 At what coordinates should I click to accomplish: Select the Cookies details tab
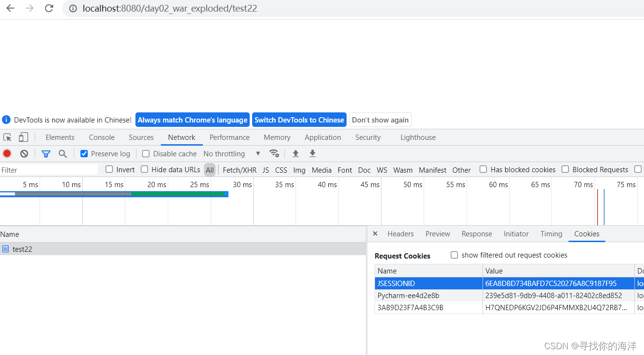(x=587, y=234)
